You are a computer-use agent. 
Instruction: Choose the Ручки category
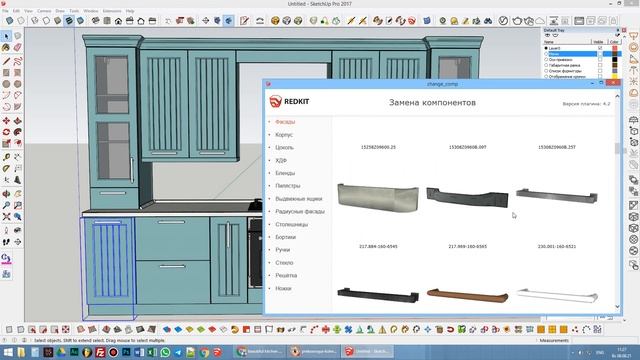[x=282, y=250]
